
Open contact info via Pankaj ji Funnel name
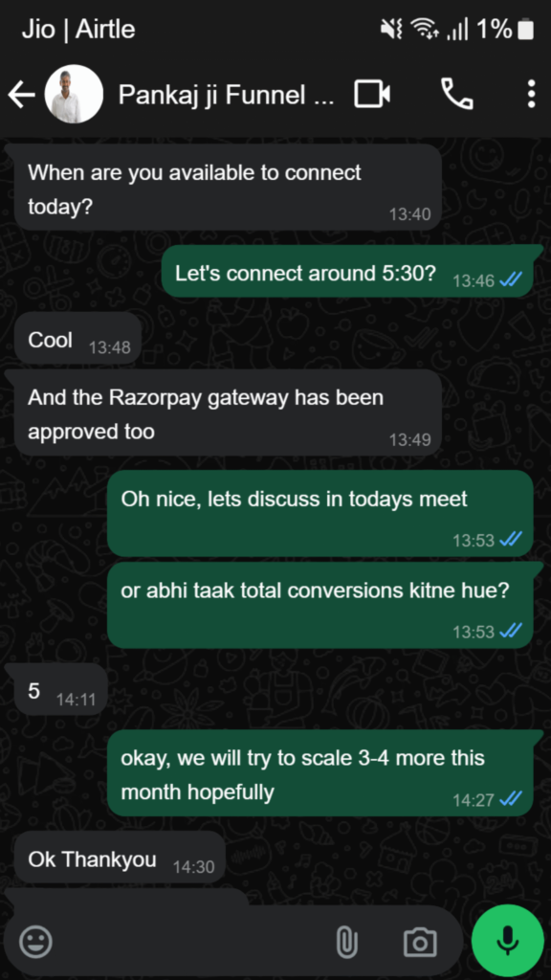(x=226, y=95)
